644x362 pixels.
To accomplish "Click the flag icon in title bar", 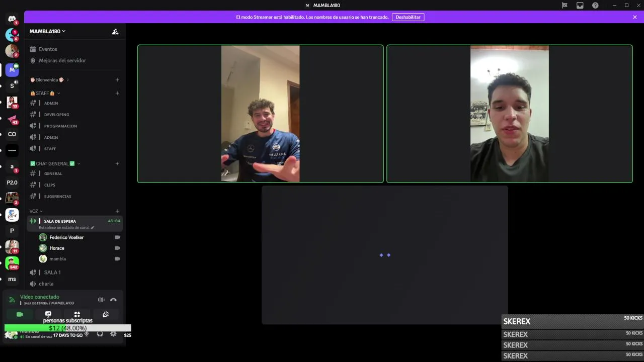I will 565,6.
